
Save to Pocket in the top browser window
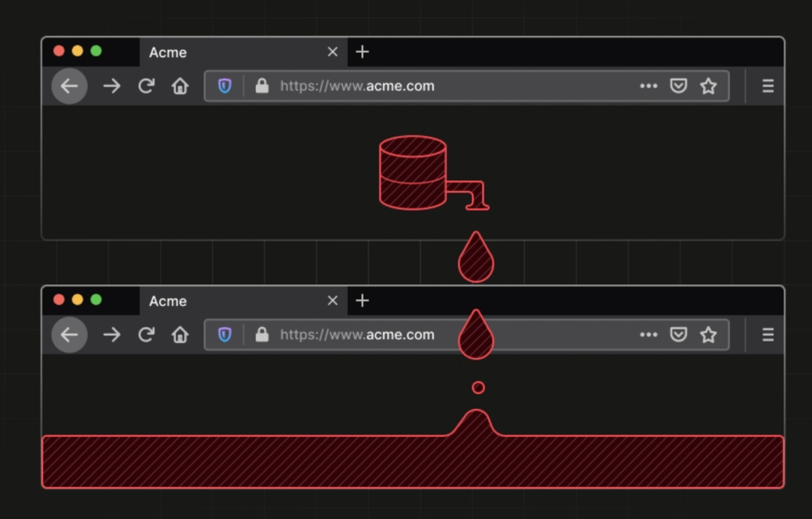[x=678, y=86]
